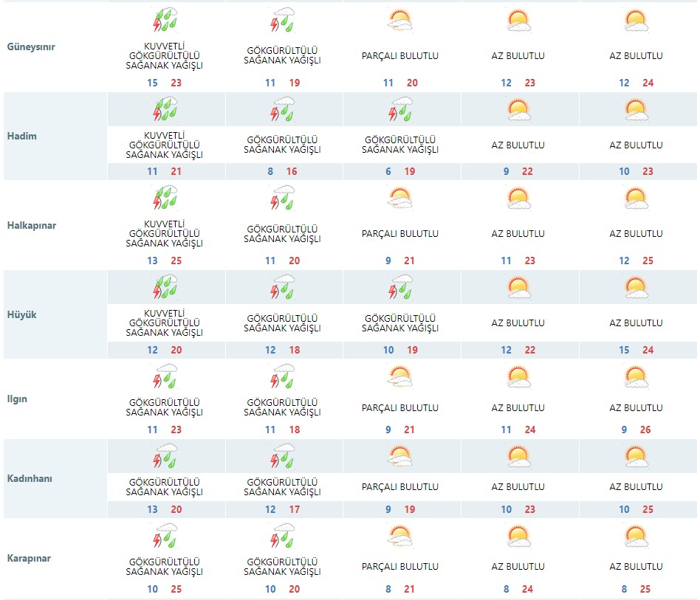The image size is (700, 600).
Task: Click Güneysınır's first-column heavy thunderstorm icon
Action: pos(165,21)
